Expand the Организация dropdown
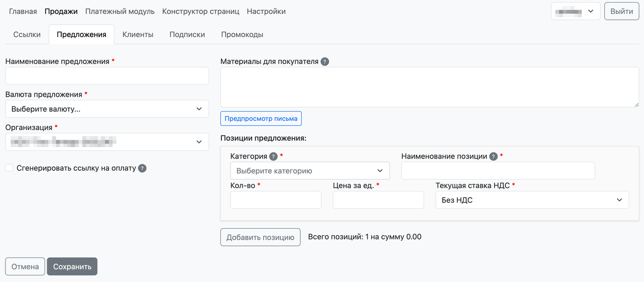This screenshot has width=644, height=282. (x=107, y=142)
